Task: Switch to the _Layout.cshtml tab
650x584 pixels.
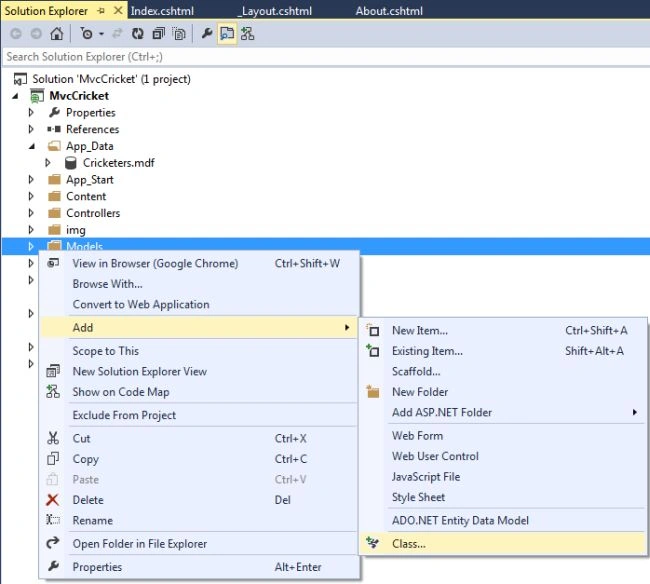Action: coord(276,11)
